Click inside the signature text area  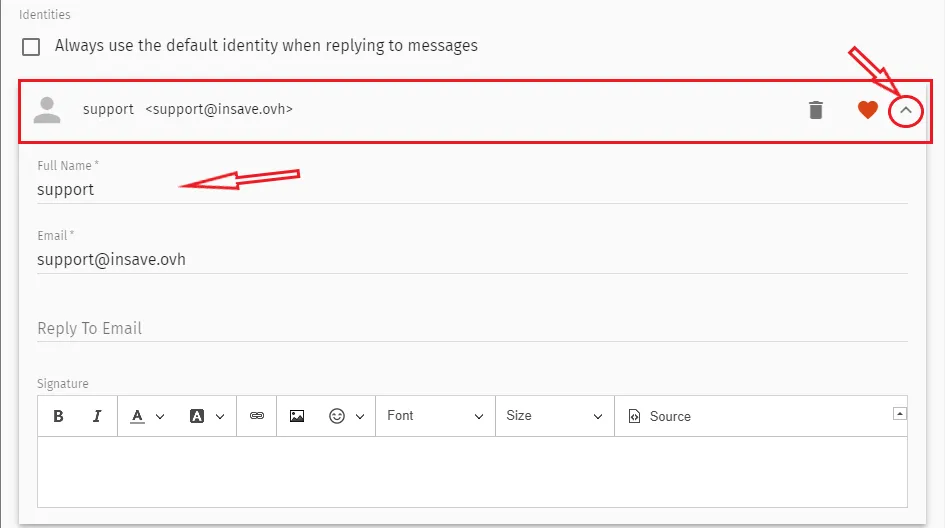coord(472,472)
